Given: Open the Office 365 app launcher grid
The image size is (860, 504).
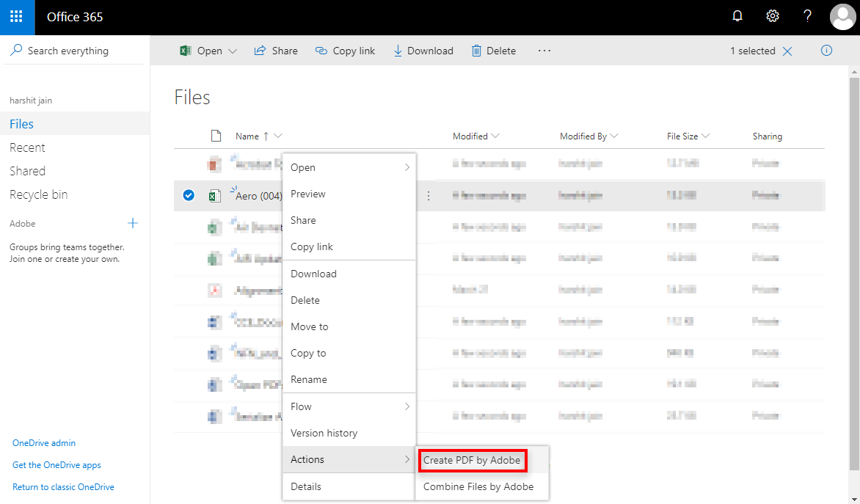Looking at the screenshot, I should (15, 17).
